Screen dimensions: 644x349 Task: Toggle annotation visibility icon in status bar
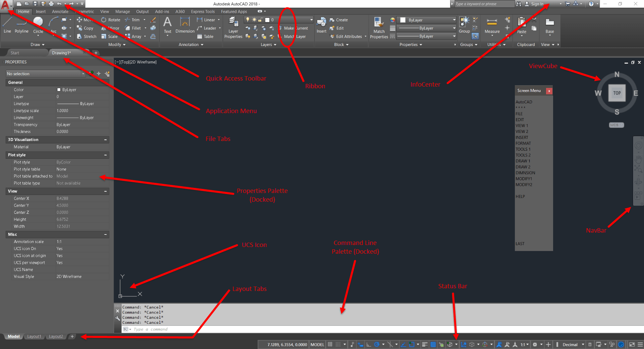499,344
